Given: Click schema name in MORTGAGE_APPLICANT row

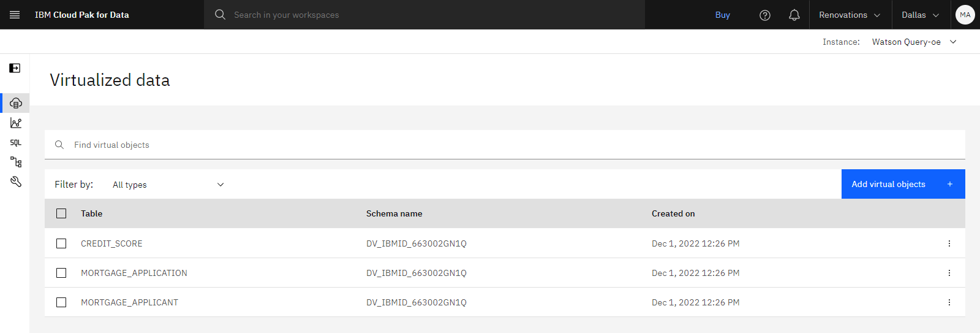Looking at the screenshot, I should (x=417, y=302).
